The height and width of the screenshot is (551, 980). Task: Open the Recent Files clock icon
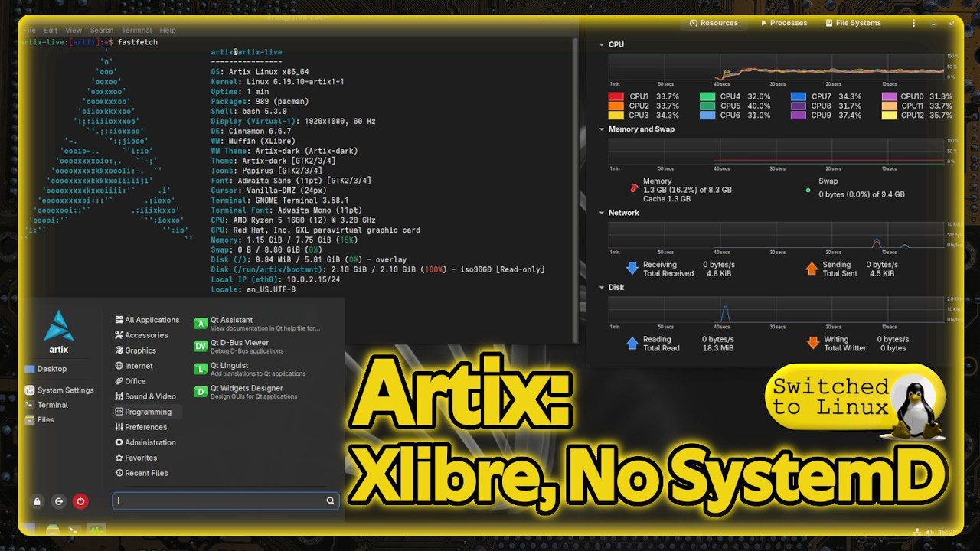(119, 473)
